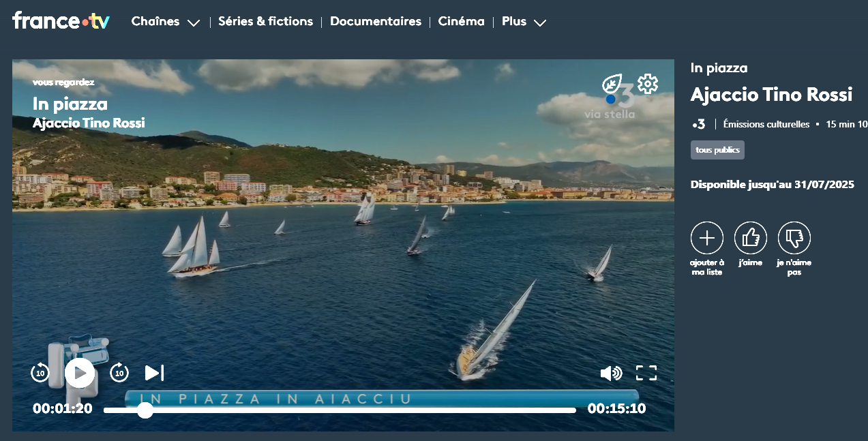Open video player settings gear
The width and height of the screenshot is (868, 441).
click(647, 84)
